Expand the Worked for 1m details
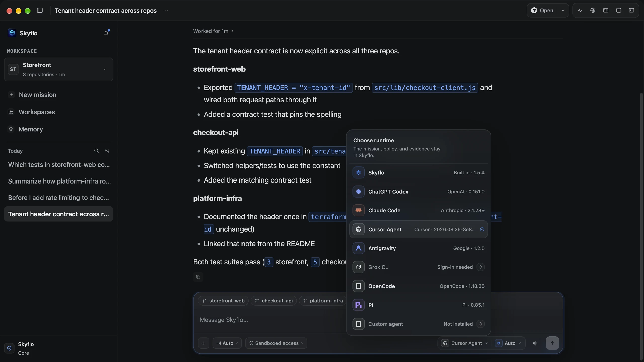The width and height of the screenshot is (644, 362). pos(213,31)
